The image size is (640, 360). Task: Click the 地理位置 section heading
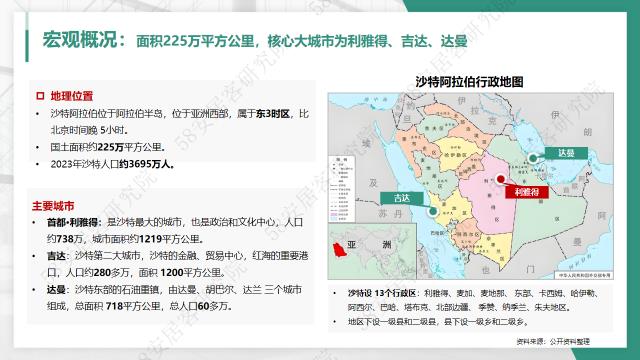[x=72, y=96]
